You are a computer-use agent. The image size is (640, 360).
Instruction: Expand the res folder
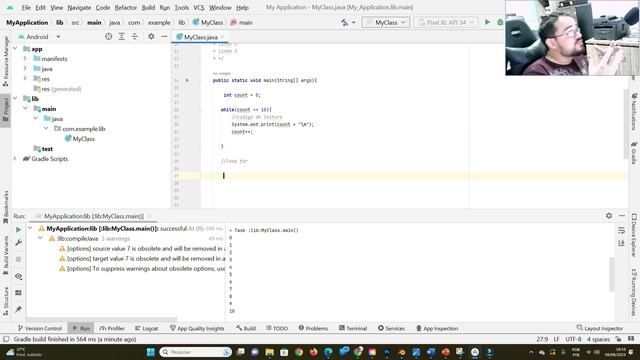(x=25, y=79)
